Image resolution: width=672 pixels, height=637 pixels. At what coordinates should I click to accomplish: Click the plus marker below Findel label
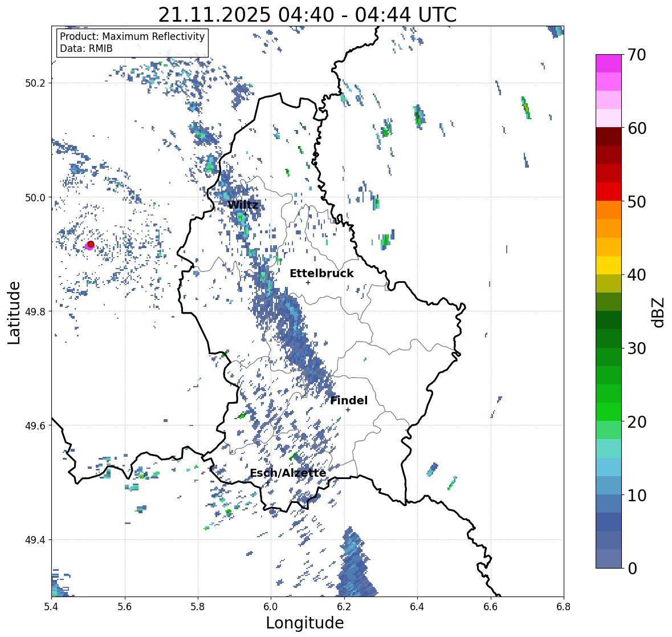tap(348, 410)
